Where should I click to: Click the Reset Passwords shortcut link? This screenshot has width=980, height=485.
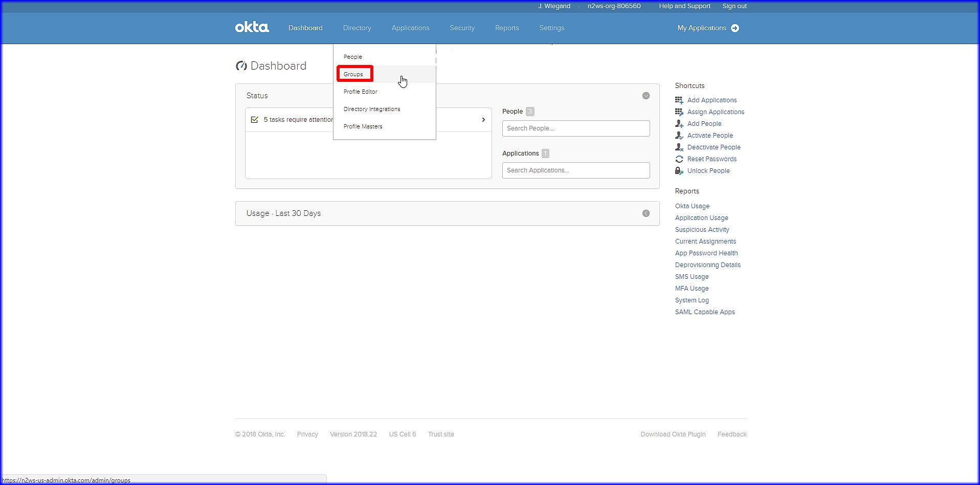[712, 159]
